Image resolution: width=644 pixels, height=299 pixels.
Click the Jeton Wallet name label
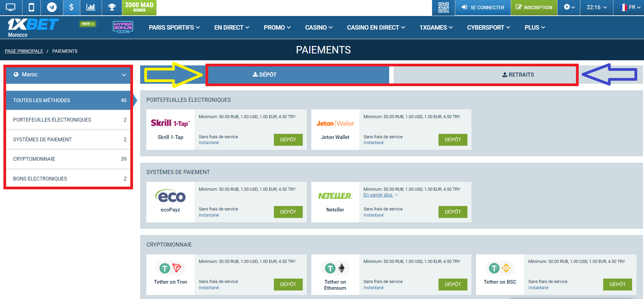[x=335, y=137]
